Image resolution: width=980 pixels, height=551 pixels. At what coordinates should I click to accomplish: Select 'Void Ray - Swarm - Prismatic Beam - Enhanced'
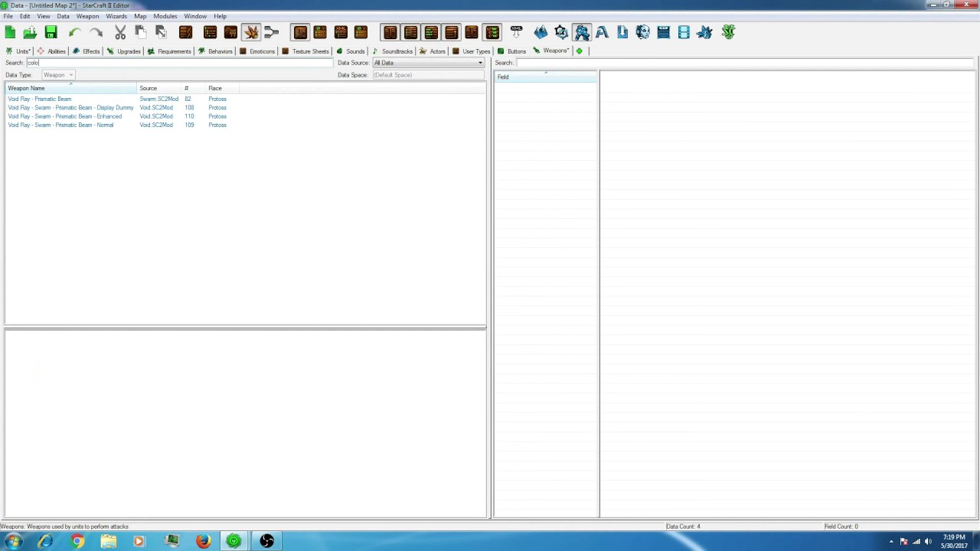[x=65, y=116]
